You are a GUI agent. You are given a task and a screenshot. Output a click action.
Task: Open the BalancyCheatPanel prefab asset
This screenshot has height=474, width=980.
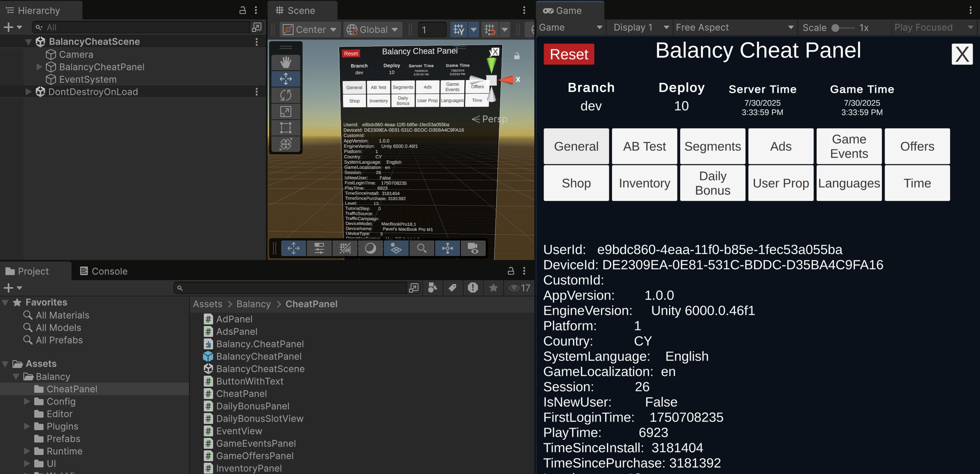pyautogui.click(x=259, y=356)
